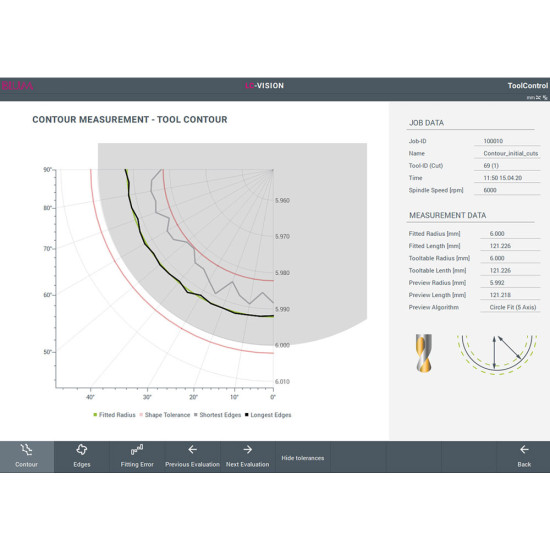Image resolution: width=550 pixels, height=550 pixels.
Task: Click the circle fit diagram icon
Action: (497, 354)
